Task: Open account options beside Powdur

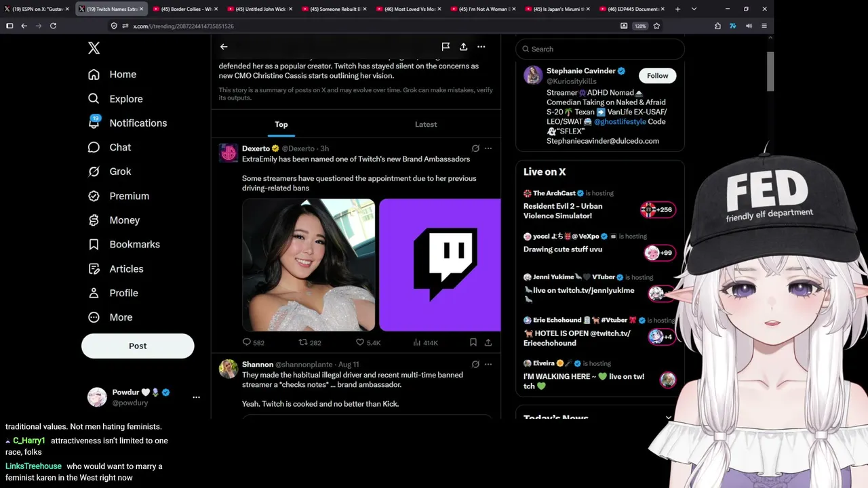Action: point(196,397)
